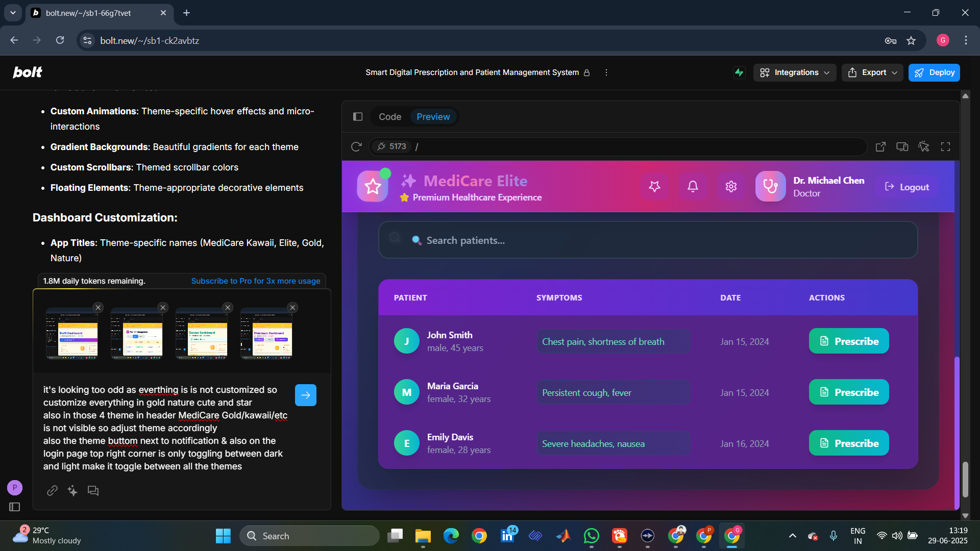Switch to the Code tab
The image size is (980, 551).
pos(389,117)
